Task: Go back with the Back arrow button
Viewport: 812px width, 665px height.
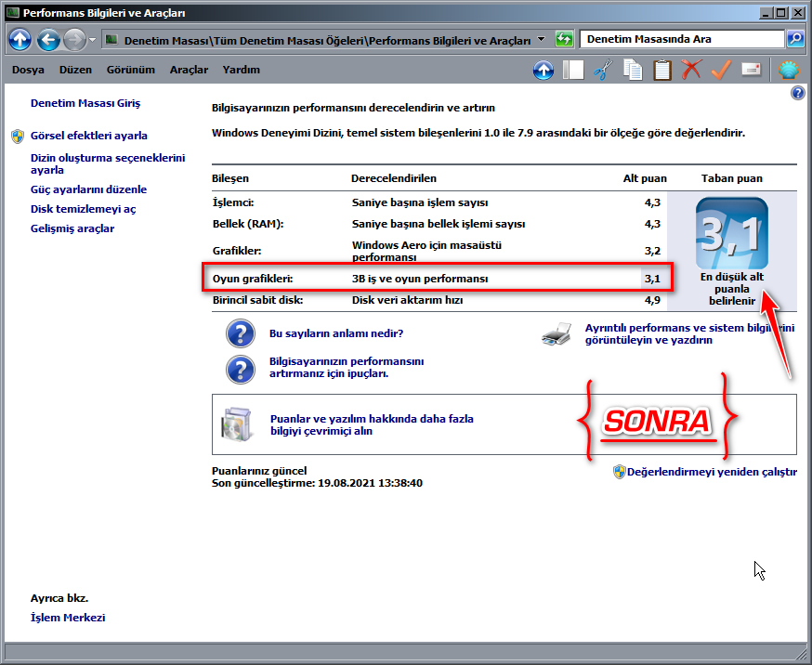Action: click(x=48, y=39)
